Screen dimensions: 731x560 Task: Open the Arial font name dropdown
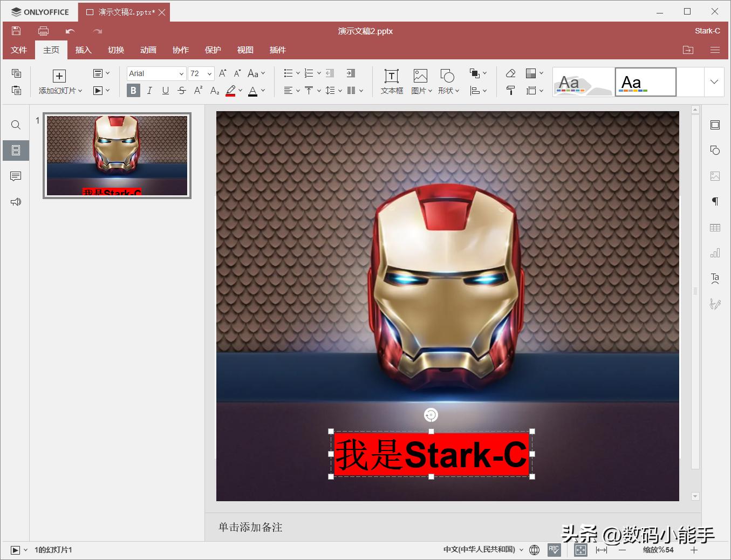click(x=181, y=73)
